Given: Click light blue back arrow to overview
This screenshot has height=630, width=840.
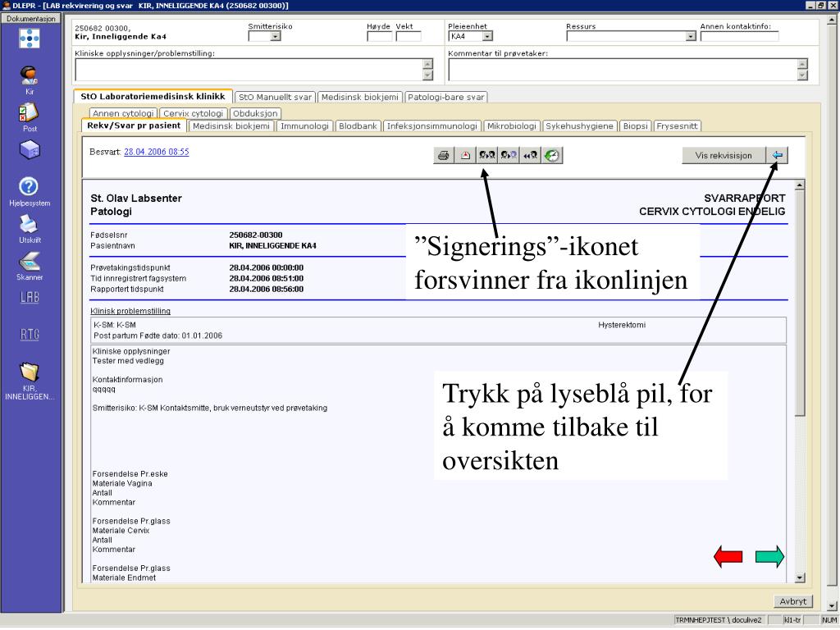Looking at the screenshot, I should 777,155.
